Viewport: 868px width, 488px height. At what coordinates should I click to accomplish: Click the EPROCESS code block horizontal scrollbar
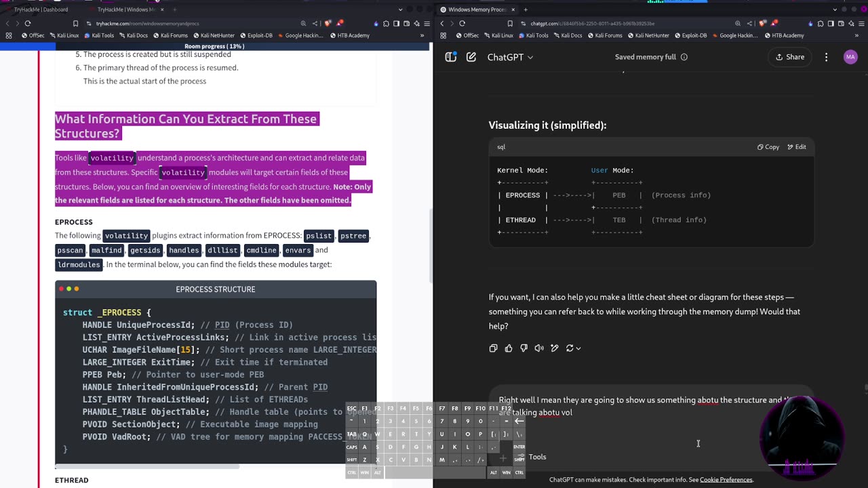[x=147, y=466]
